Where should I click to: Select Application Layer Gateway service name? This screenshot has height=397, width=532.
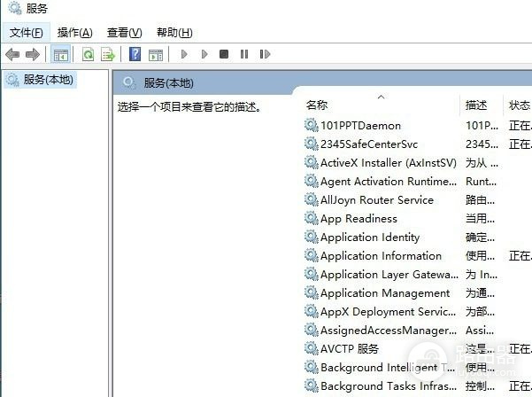pos(389,275)
